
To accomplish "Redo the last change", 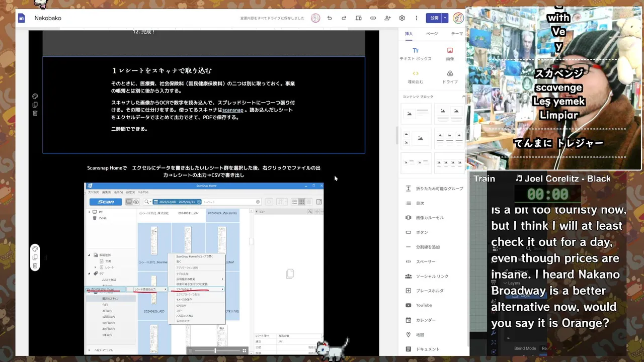I will point(344,18).
